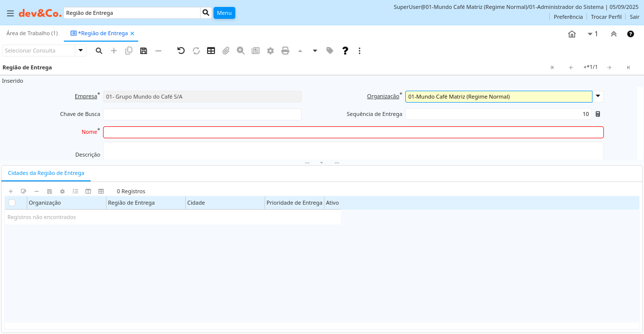Toggle grid view in main toolbar

211,51
